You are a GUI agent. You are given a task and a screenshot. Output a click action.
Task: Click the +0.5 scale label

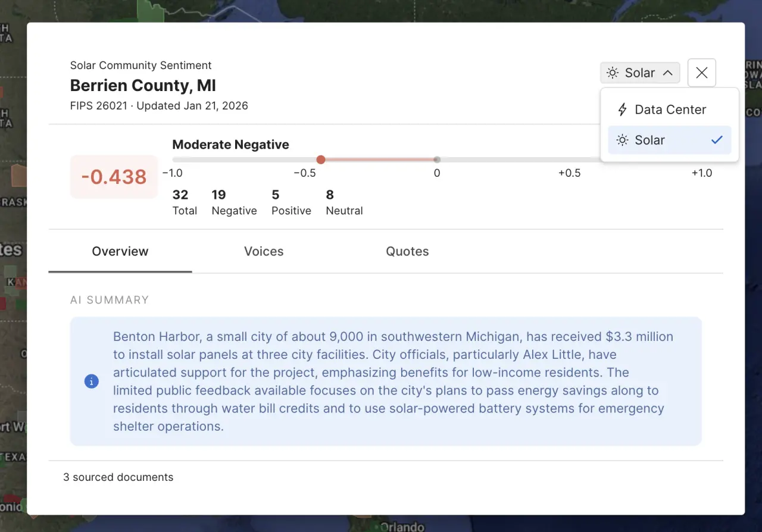569,173
